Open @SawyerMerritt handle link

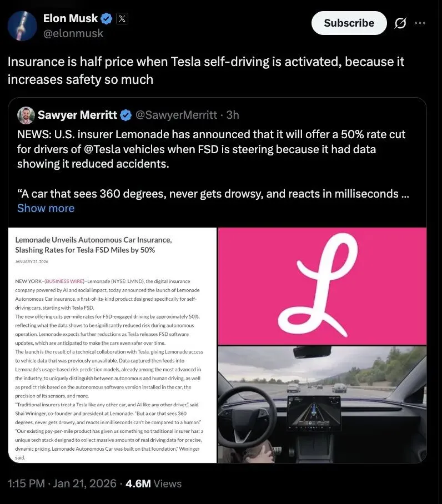[176, 115]
